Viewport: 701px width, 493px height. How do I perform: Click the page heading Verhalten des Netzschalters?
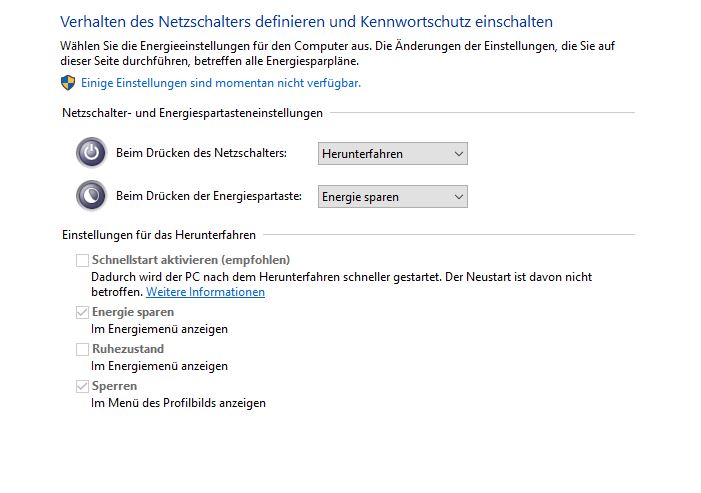click(306, 21)
